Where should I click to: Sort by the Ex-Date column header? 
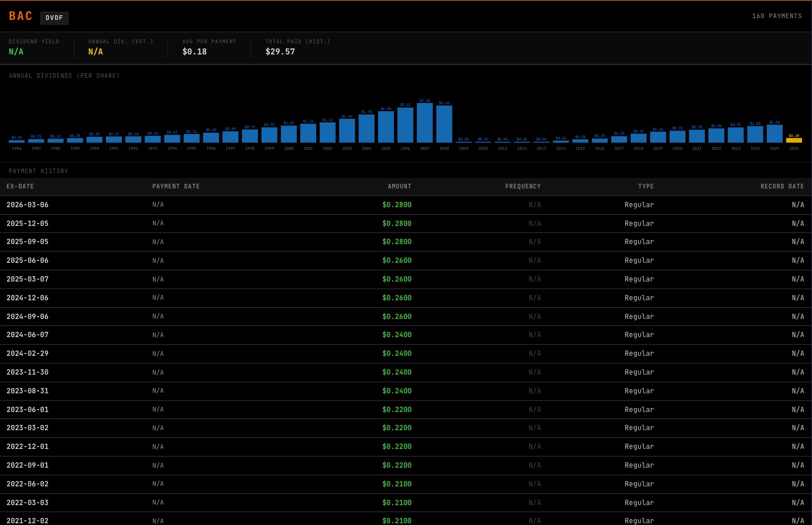coord(20,187)
